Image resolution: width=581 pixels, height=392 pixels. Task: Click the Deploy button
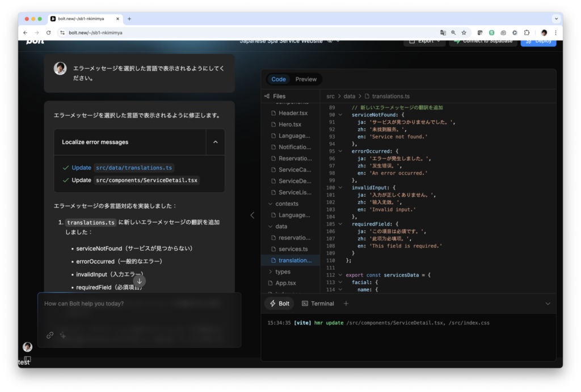coord(538,41)
